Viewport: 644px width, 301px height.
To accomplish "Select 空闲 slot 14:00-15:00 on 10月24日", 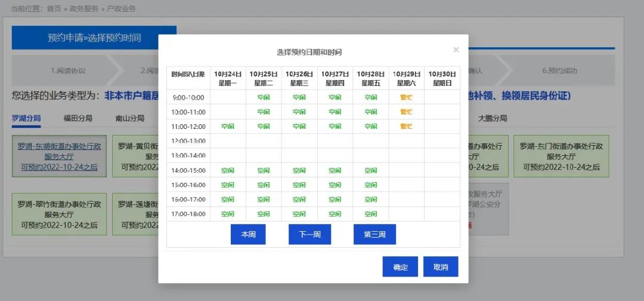I will [x=228, y=170].
